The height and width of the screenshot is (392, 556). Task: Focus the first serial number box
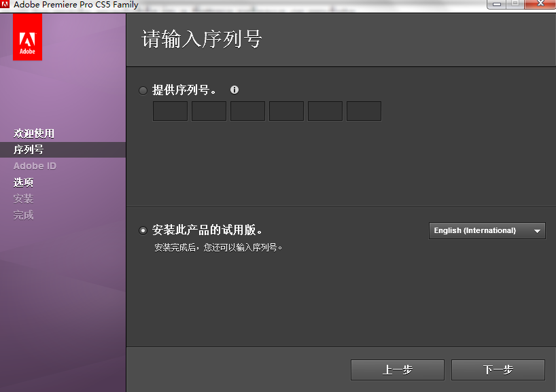click(170, 111)
